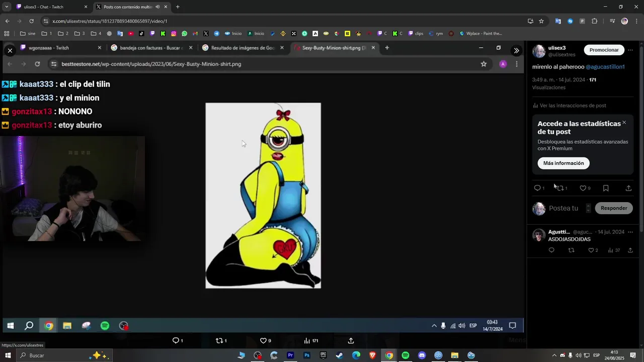This screenshot has width=644, height=362.
Task: Open Windows Start menu on outer taskbar
Action: coord(8,355)
